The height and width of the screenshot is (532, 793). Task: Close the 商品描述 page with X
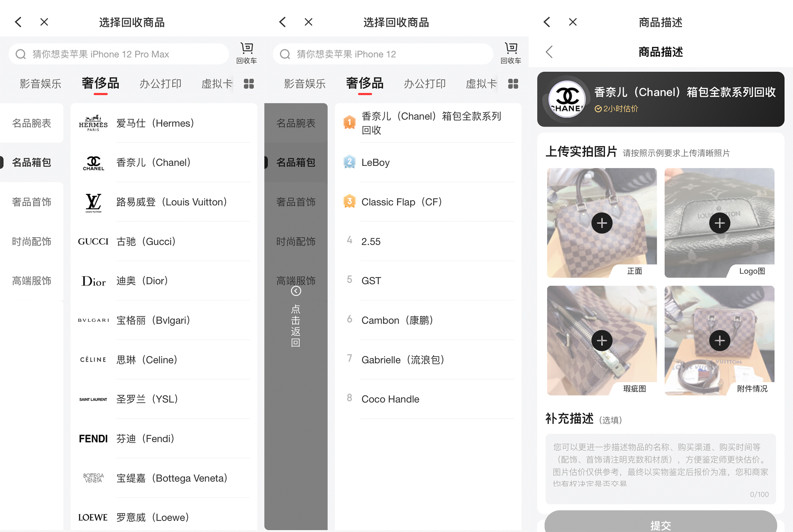pos(573,22)
